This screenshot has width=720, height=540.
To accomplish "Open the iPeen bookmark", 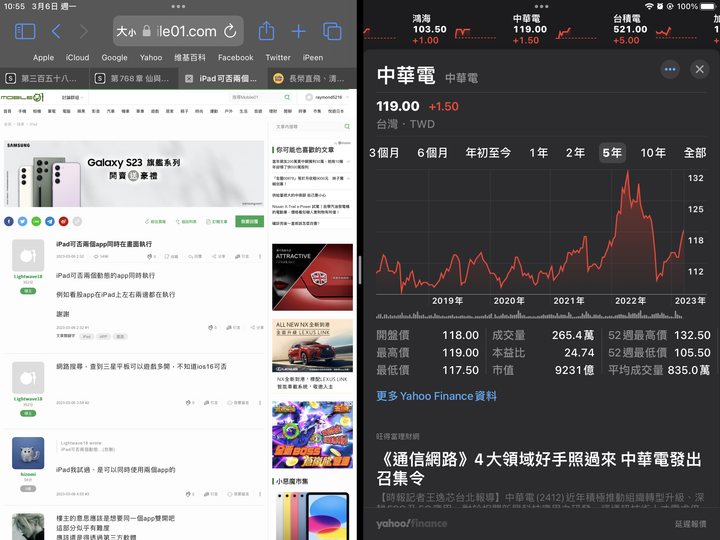I will [313, 58].
